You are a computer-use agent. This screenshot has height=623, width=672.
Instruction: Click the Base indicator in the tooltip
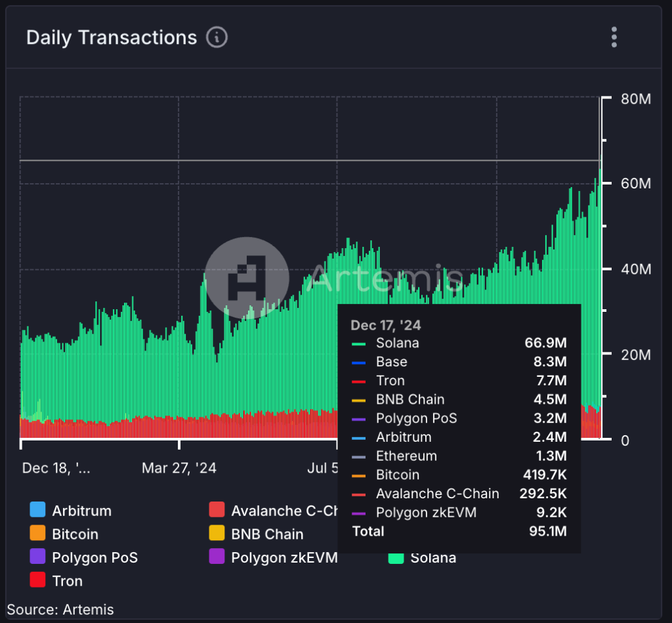tap(358, 362)
